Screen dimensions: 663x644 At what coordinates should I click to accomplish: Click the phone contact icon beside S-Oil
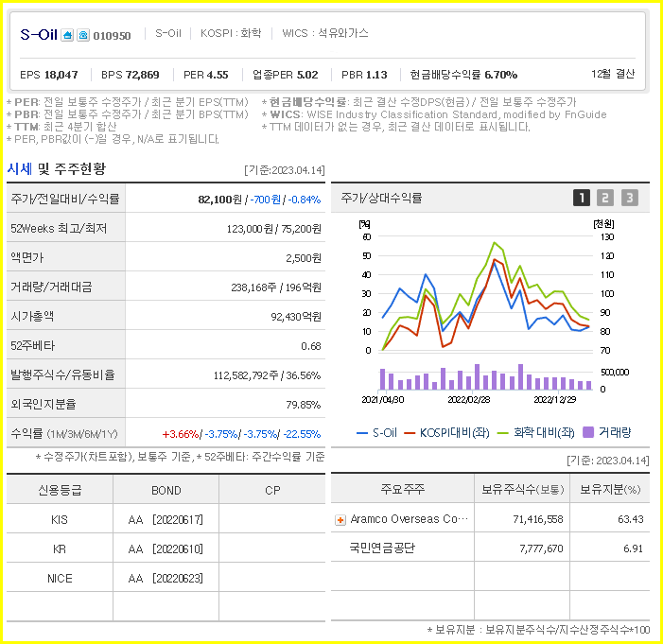point(83,35)
